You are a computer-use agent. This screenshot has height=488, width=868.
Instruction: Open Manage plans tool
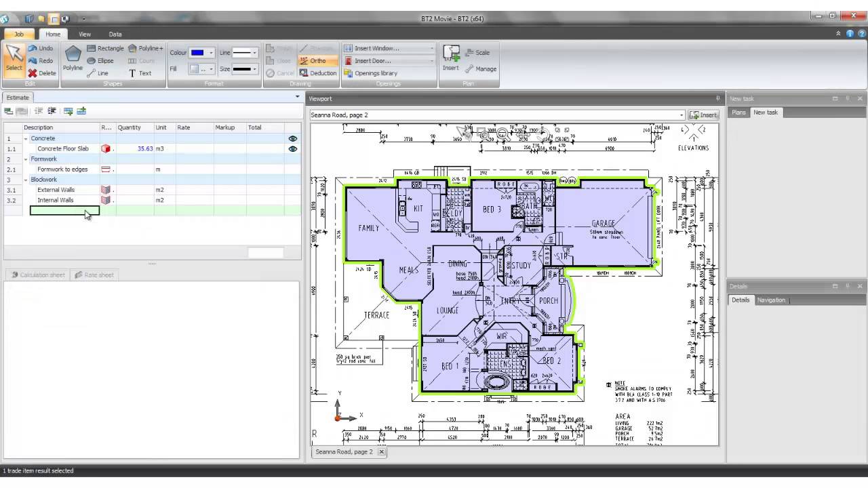pyautogui.click(x=481, y=69)
